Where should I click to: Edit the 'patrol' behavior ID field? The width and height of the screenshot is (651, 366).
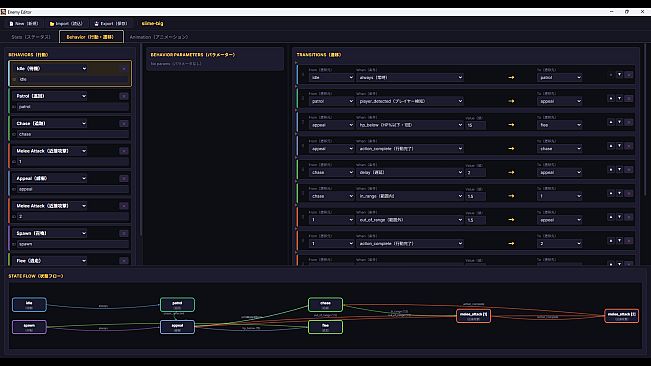click(73, 107)
